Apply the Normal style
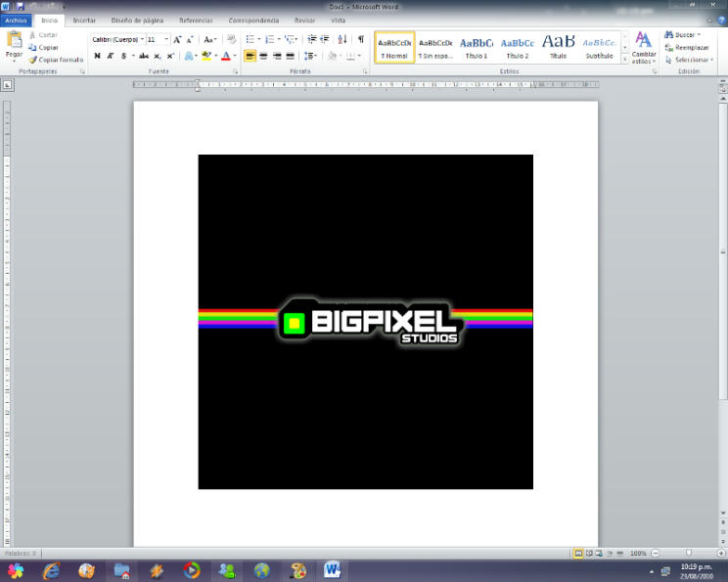 tap(394, 48)
